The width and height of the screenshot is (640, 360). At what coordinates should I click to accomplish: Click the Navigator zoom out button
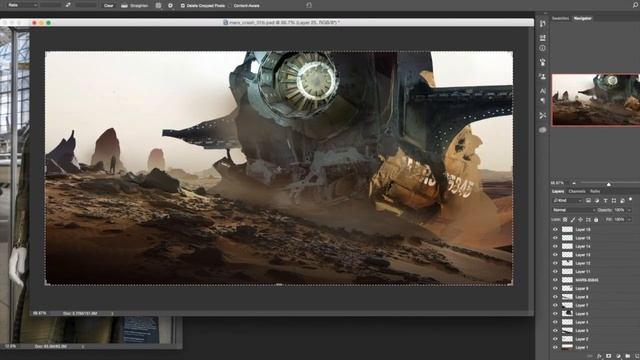pos(574,184)
